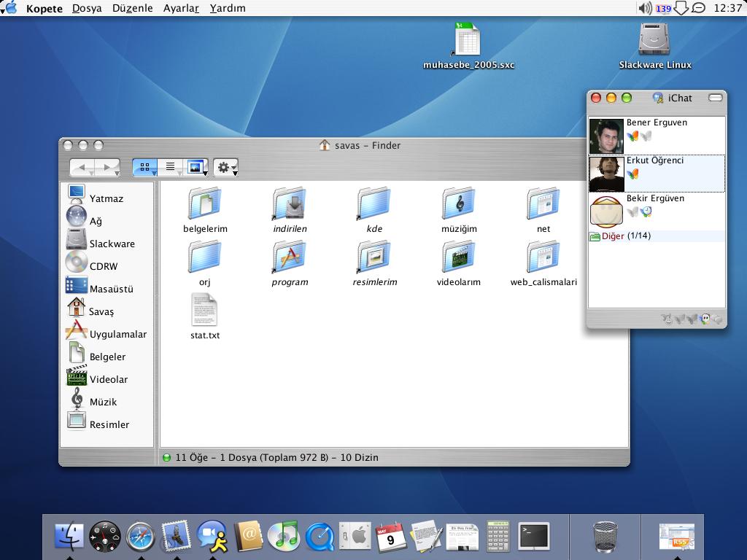
Task: Go back in Finder
Action: [82, 167]
